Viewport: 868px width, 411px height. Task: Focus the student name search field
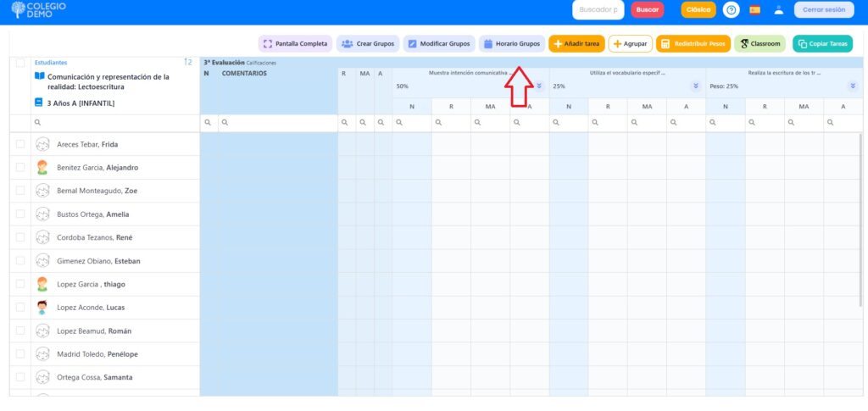click(114, 123)
